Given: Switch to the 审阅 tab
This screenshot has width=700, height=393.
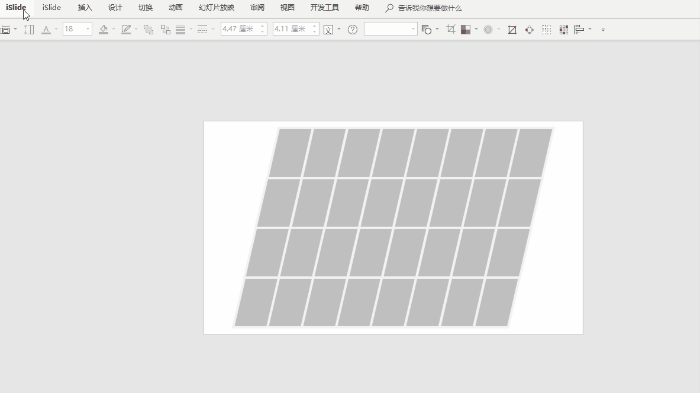Looking at the screenshot, I should point(257,8).
